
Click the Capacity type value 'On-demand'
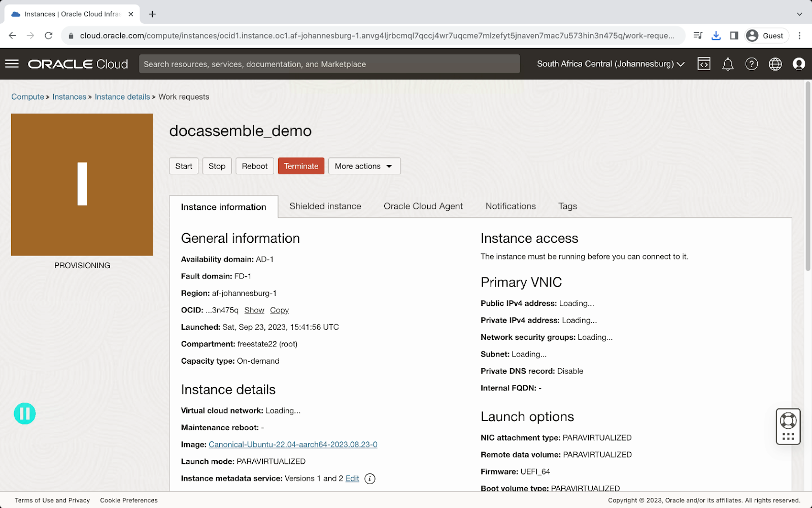point(258,361)
